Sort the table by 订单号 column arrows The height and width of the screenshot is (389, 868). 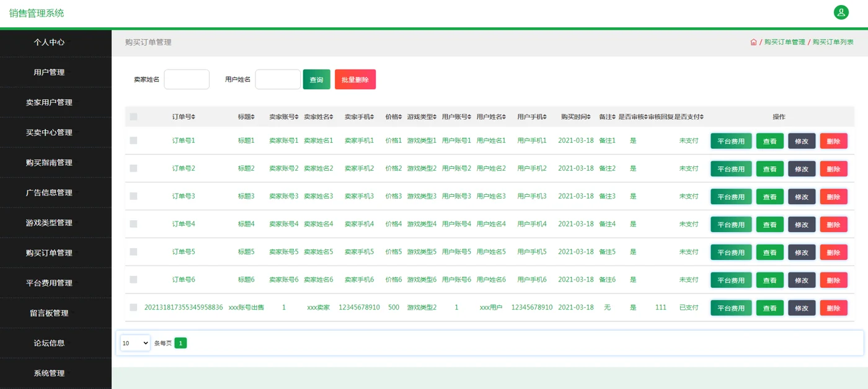click(x=193, y=117)
